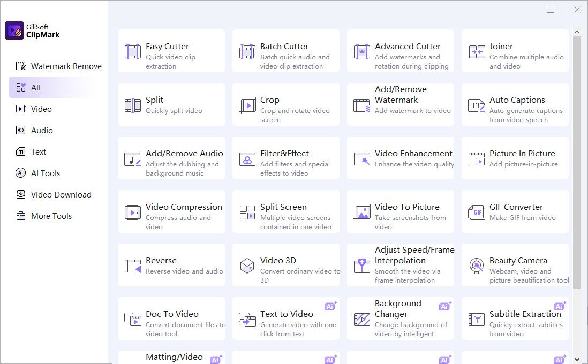Open the Beauty Camera icon
This screenshot has height=364, width=588.
[x=477, y=266]
